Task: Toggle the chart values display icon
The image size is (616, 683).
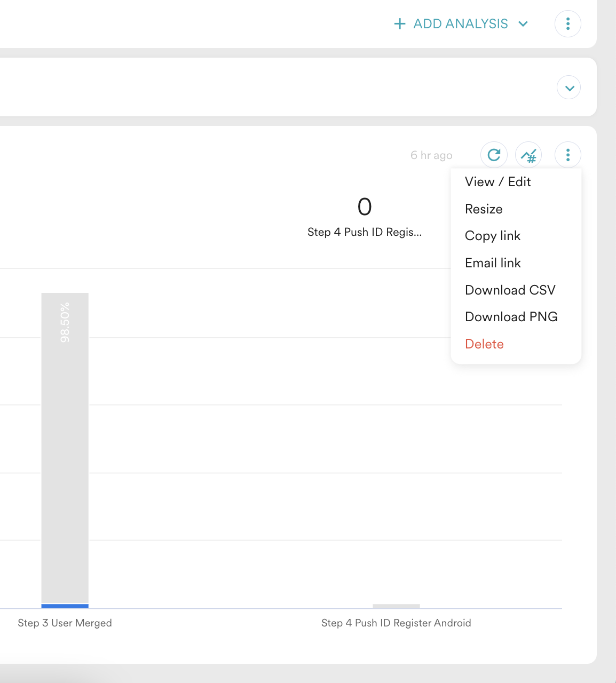Action: click(x=528, y=155)
